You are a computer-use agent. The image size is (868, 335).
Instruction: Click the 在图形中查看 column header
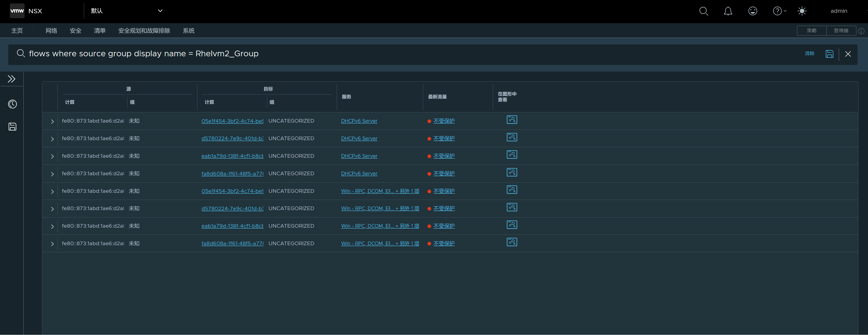click(507, 97)
